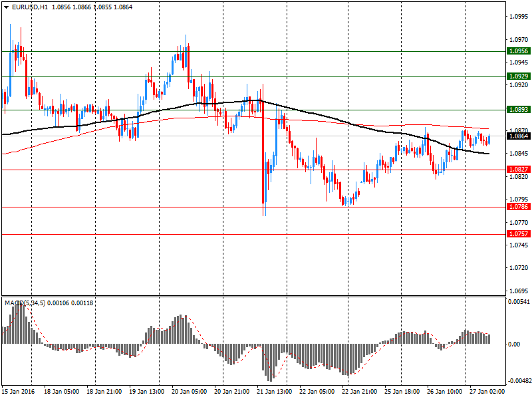Click the EURUSD,H1 chart title text
The width and height of the screenshot is (532, 399).
[x=30, y=7]
